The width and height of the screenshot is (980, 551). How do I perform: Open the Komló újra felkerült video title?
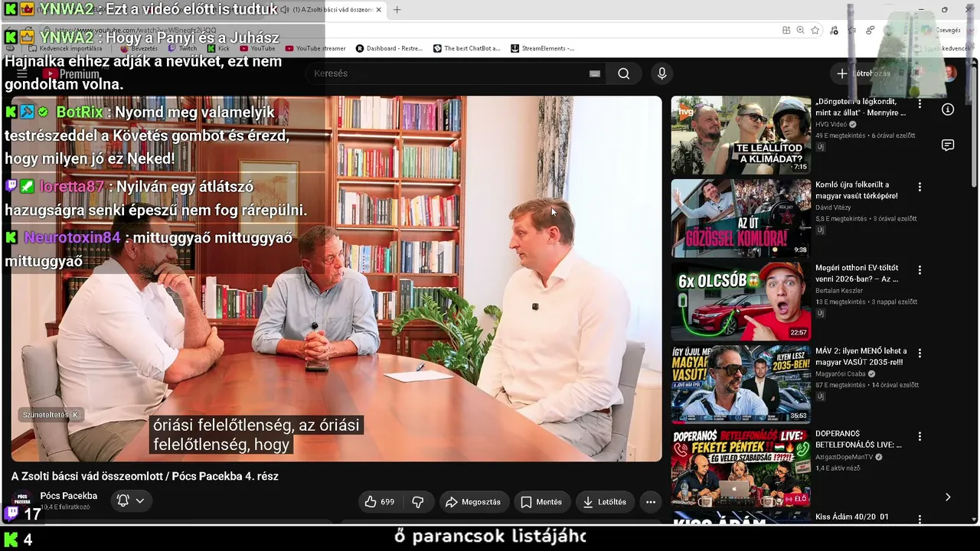857,190
